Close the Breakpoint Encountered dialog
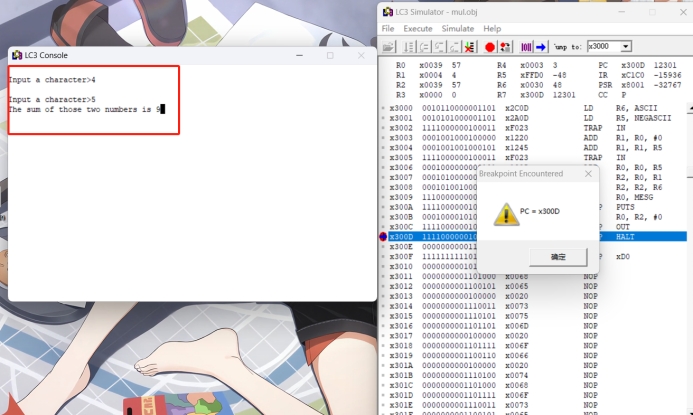The width and height of the screenshot is (693, 415). [x=588, y=174]
